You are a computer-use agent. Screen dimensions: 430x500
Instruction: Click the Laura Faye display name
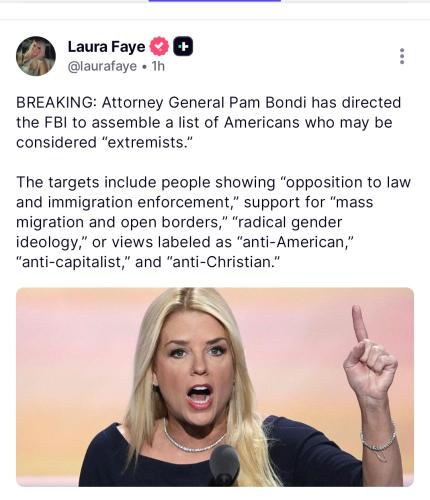(x=107, y=47)
